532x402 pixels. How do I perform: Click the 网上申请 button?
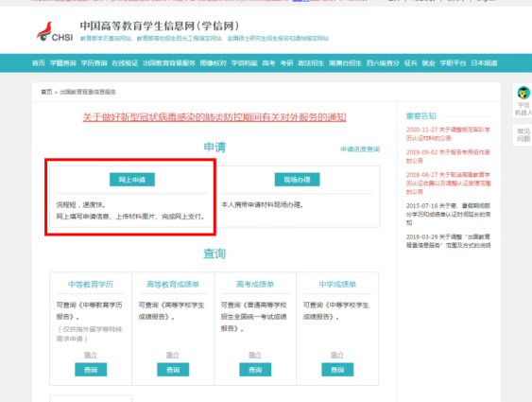click(x=132, y=180)
